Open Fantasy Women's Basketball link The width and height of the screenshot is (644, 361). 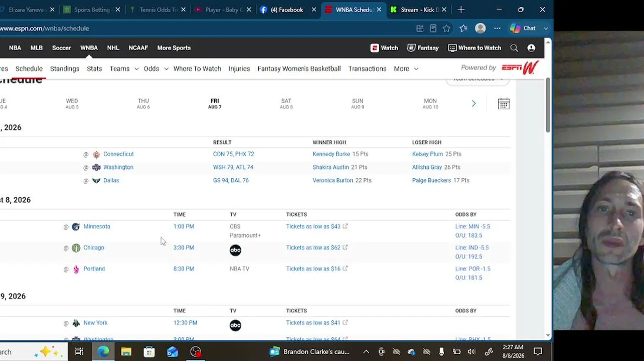coord(299,69)
